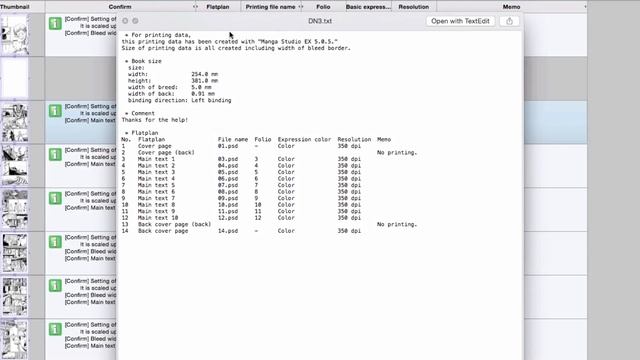The height and width of the screenshot is (360, 640).
Task: Click green info icon in the fifth row
Action: coord(55,198)
